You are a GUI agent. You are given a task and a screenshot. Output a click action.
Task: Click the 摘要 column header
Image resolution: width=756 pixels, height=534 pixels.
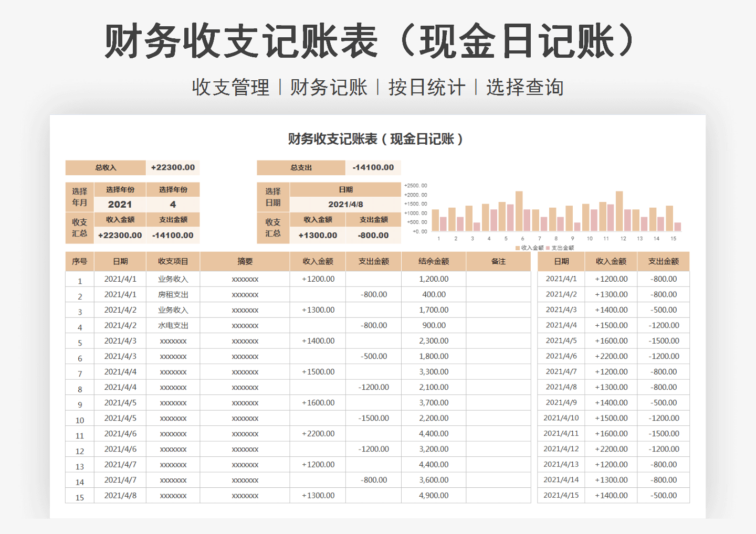pos(246,261)
